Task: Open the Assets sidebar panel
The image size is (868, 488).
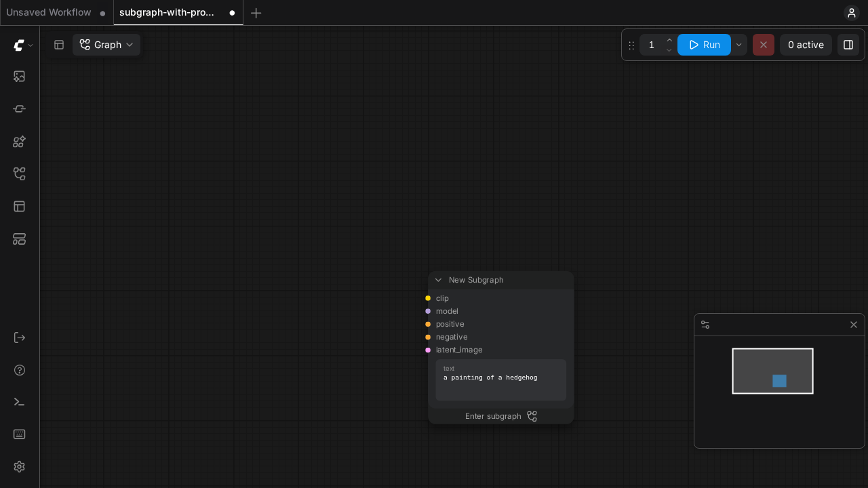Action: tap(20, 77)
